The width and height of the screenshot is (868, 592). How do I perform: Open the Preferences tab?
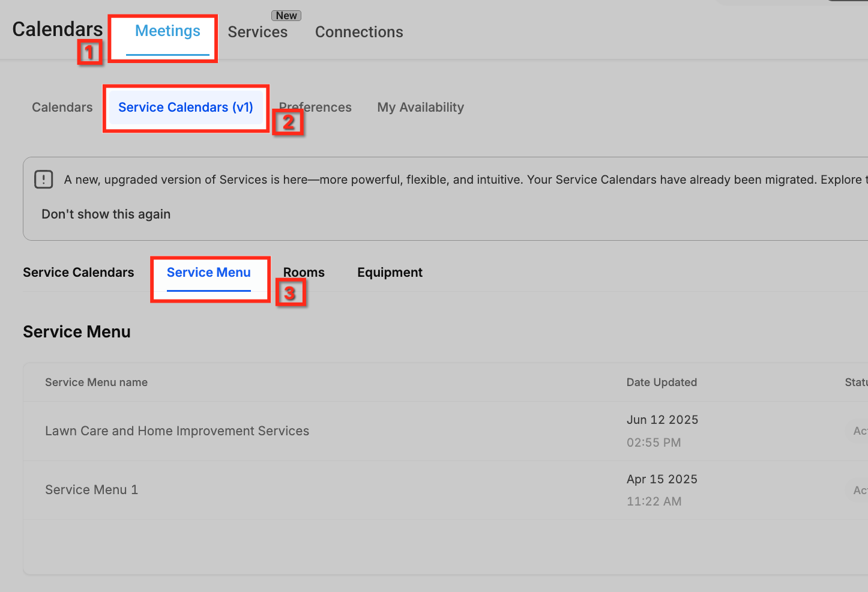315,107
